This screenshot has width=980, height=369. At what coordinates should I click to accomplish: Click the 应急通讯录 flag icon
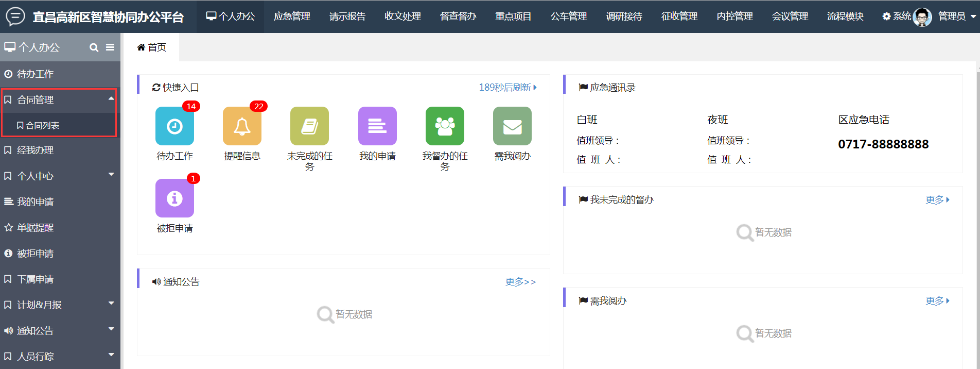click(583, 88)
